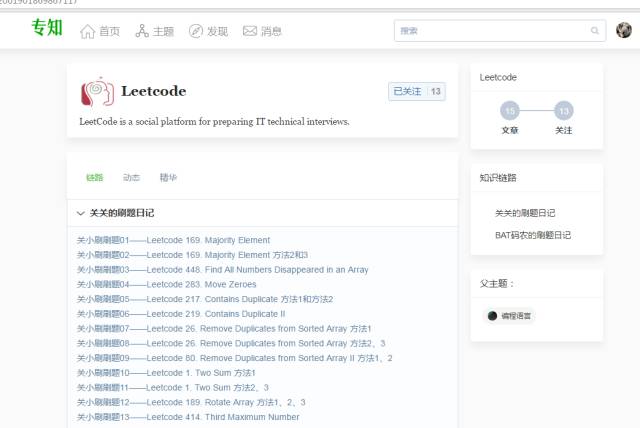The height and width of the screenshot is (428, 640).
Task: Switch to the 精华 tab
Action: [168, 177]
